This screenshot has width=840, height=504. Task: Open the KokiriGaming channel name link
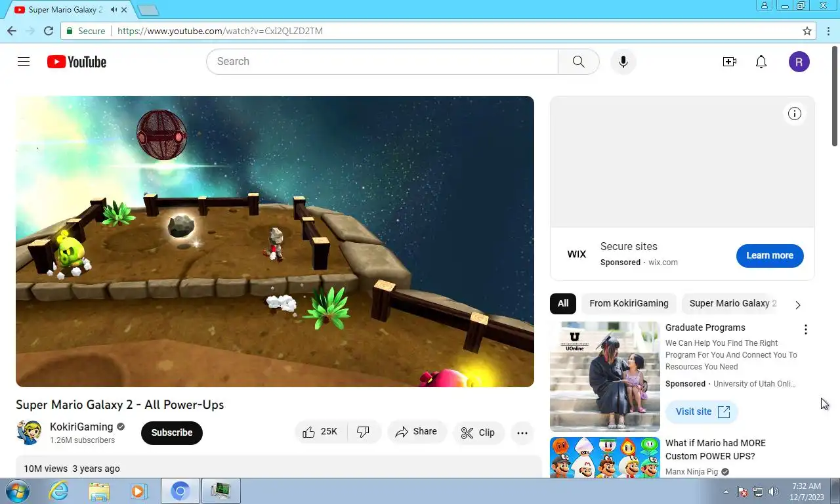81,427
